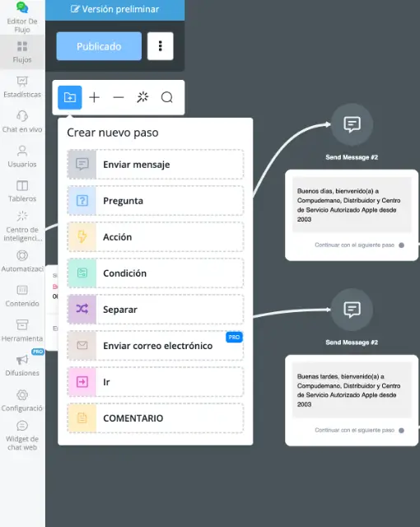
Task: Add a Condición step
Action: tap(155, 273)
